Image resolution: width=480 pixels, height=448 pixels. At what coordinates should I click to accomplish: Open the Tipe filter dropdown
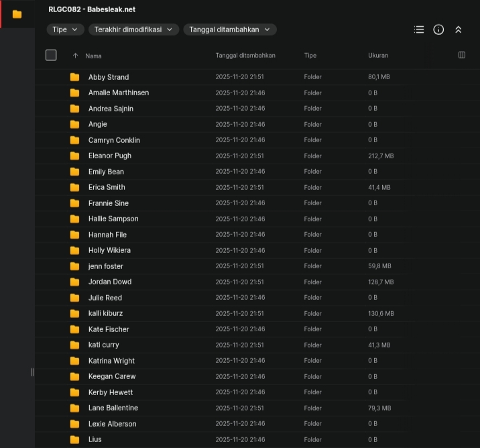click(x=65, y=30)
